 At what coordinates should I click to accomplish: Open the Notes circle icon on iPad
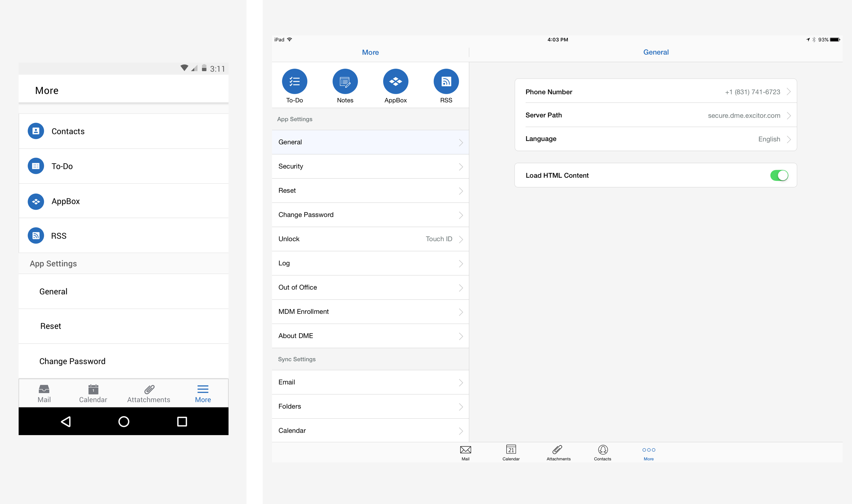(345, 82)
